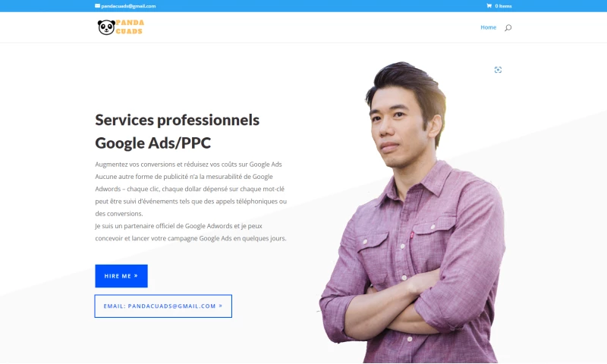This screenshot has width=607, height=364.
Task: Click pandacuads@gmail.com link in top bar
Action: point(128,6)
